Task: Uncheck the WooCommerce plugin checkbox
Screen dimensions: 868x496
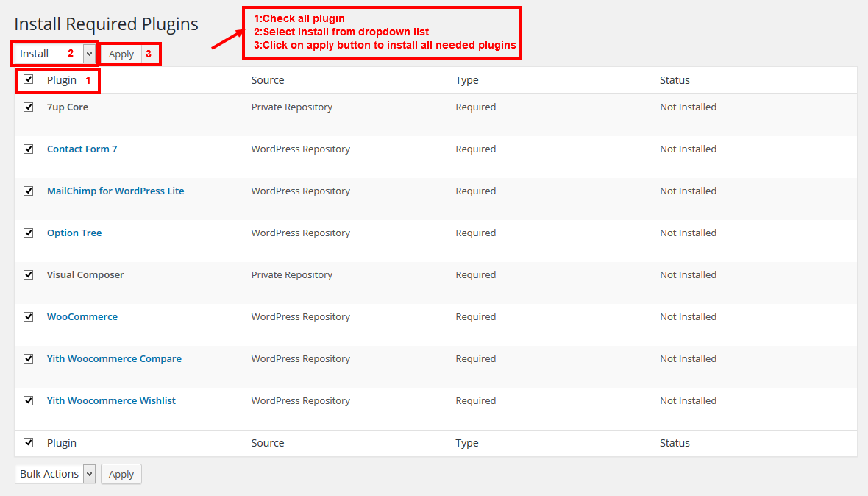Action: [28, 317]
